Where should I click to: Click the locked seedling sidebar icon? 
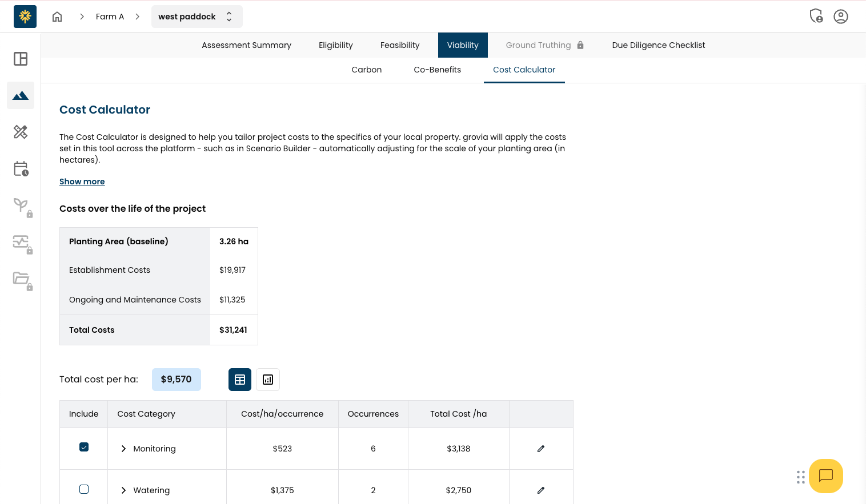22,207
